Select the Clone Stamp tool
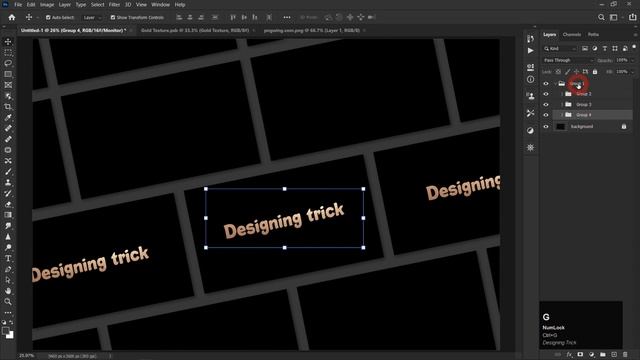The width and height of the screenshot is (640, 360). [8, 182]
